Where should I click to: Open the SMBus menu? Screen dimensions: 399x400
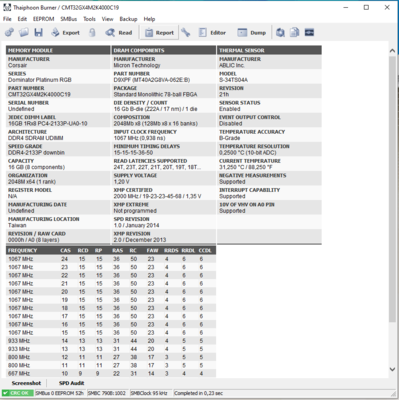[69, 19]
